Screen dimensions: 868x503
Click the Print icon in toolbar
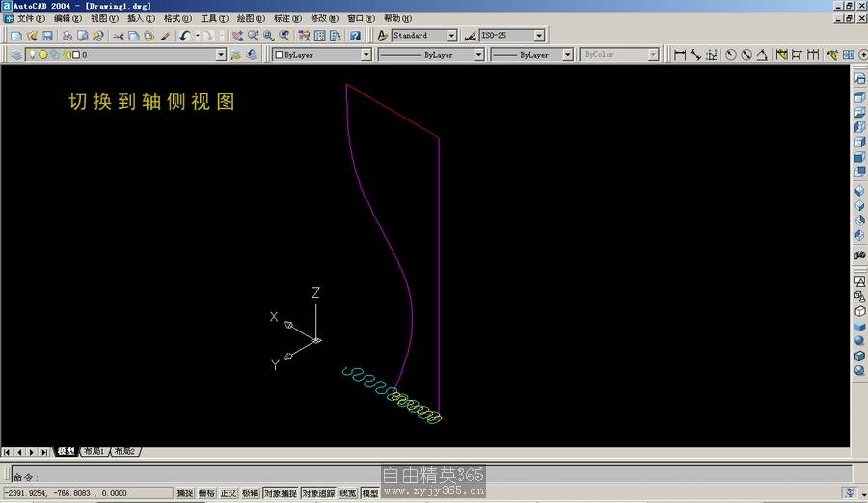(67, 36)
